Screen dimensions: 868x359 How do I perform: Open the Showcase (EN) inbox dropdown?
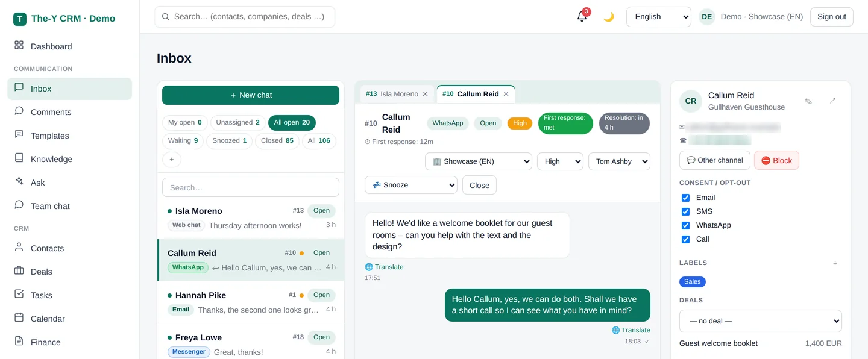(x=479, y=161)
